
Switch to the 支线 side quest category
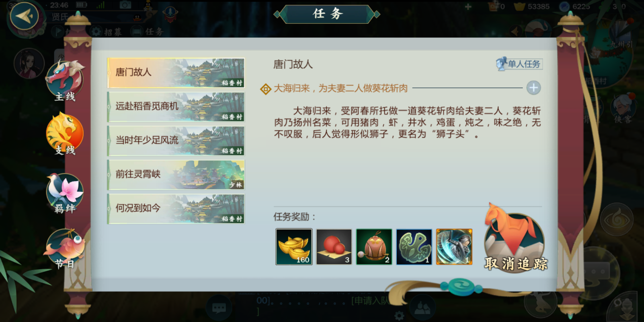point(65,134)
